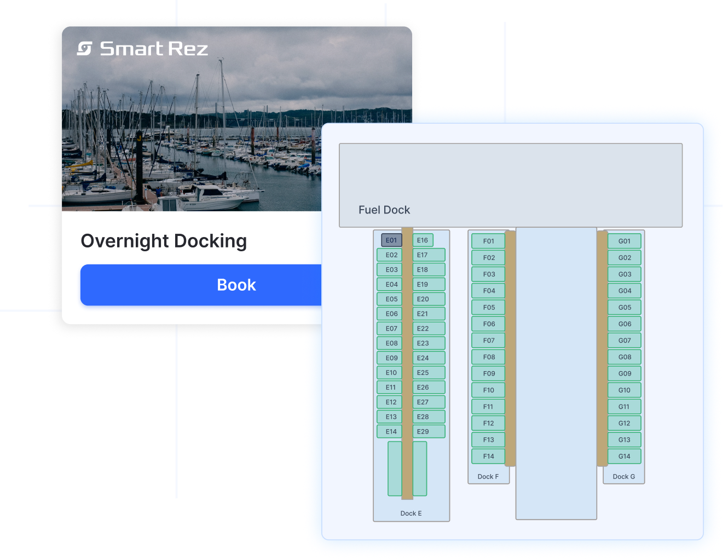Pick slip G10
The width and height of the screenshot is (728, 560).
tap(625, 390)
